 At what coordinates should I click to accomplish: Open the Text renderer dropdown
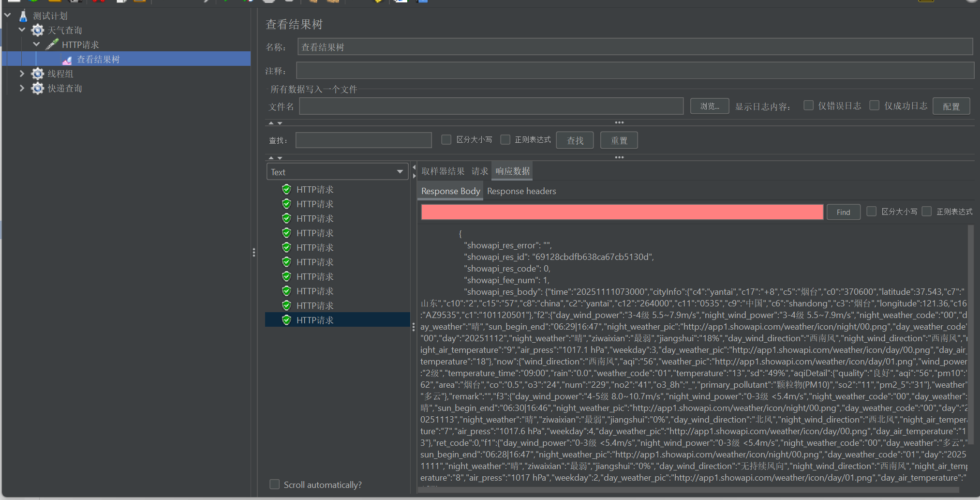pyautogui.click(x=337, y=172)
